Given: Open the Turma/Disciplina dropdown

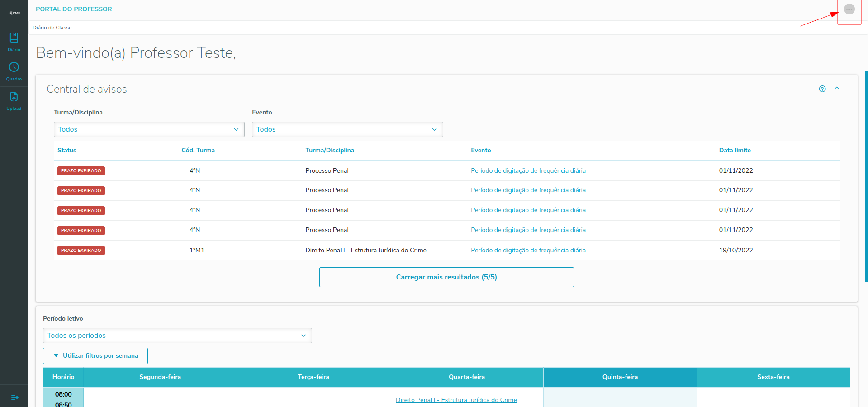Looking at the screenshot, I should pyautogui.click(x=149, y=129).
